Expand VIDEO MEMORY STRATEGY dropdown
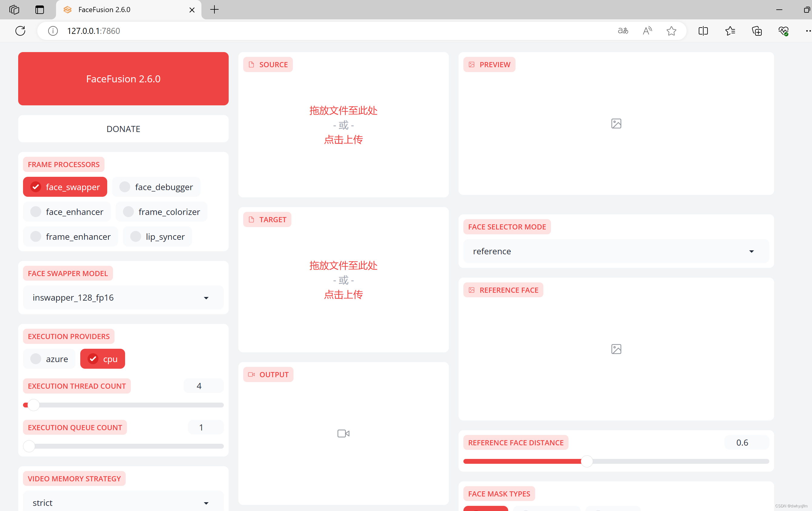This screenshot has width=812, height=511. 207,502
